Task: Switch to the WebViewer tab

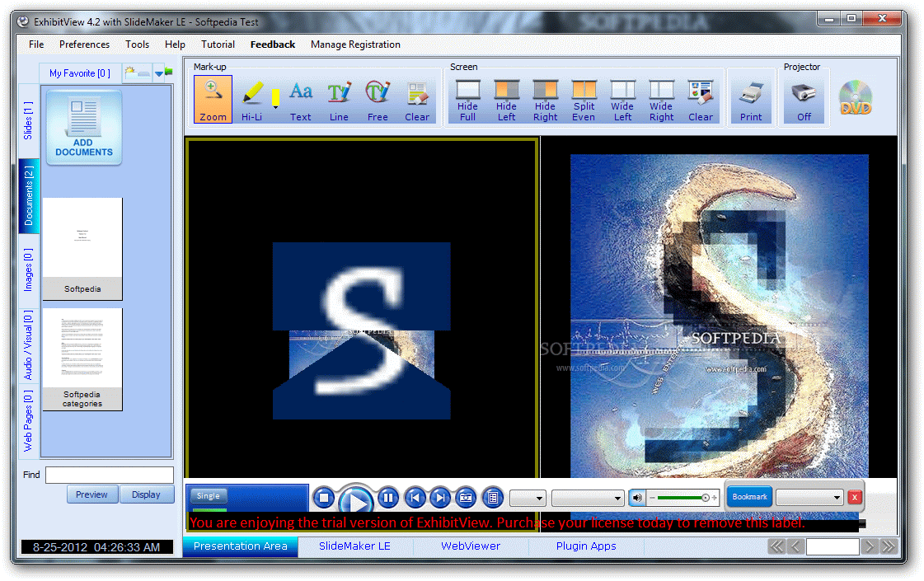Action: [x=471, y=546]
